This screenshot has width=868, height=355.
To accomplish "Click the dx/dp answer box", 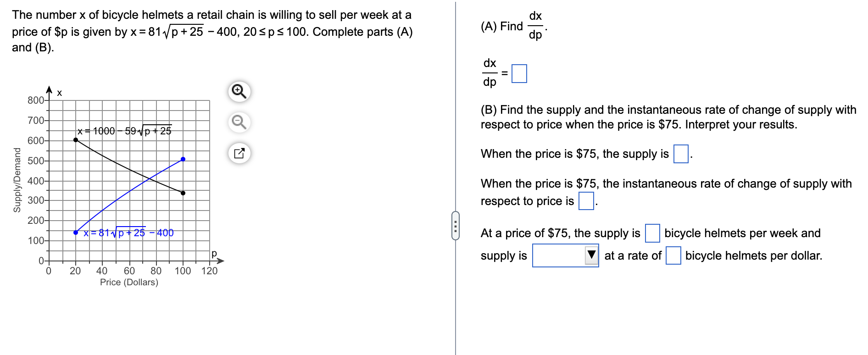I will coord(520,73).
